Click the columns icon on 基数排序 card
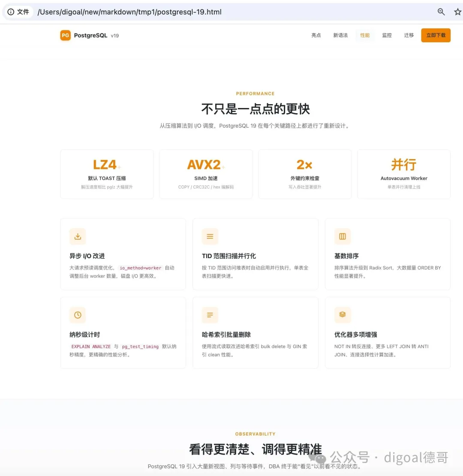Image resolution: width=463 pixels, height=476 pixels. point(343,236)
